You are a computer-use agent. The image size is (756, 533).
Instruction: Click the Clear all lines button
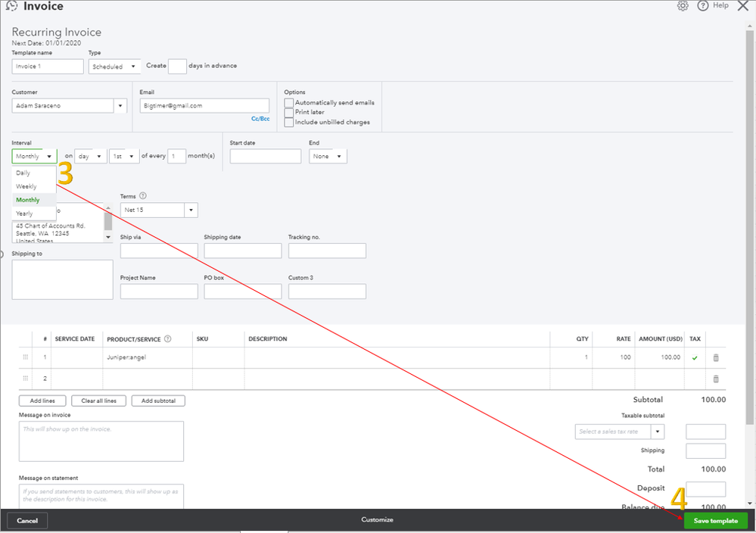click(x=99, y=401)
